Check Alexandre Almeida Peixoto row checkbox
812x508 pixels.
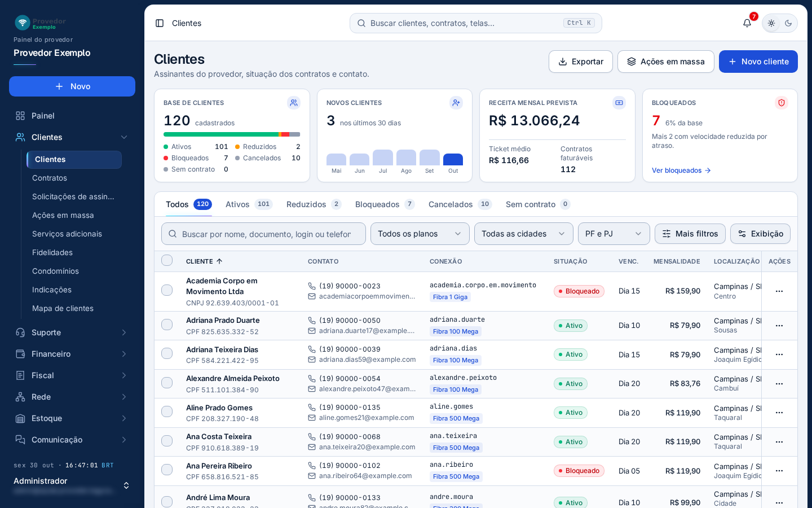tap(167, 383)
